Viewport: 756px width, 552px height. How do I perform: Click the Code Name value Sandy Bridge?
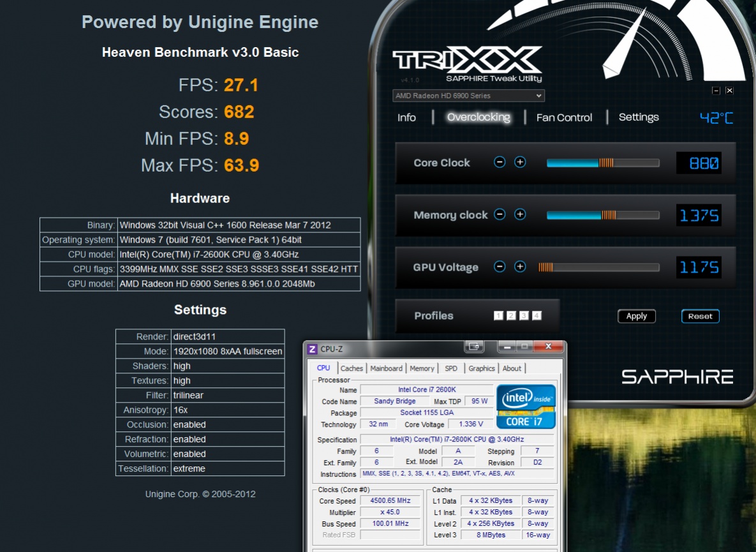click(395, 401)
